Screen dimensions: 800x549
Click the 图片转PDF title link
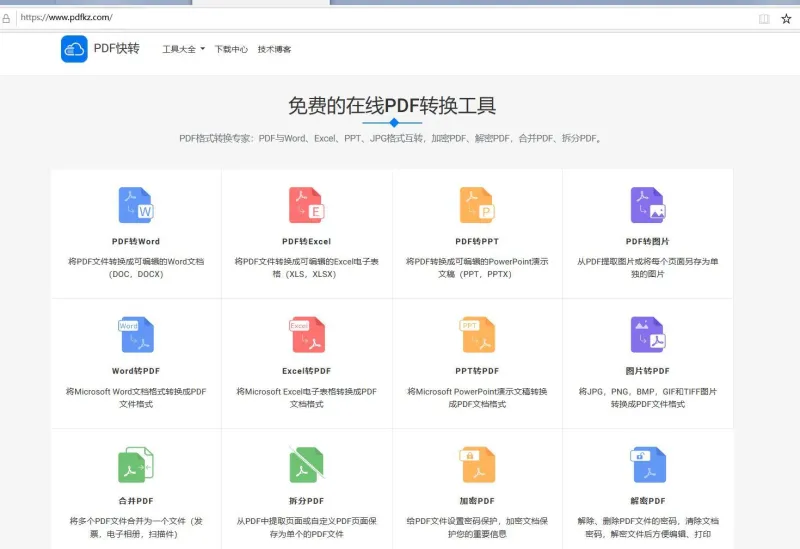click(648, 371)
